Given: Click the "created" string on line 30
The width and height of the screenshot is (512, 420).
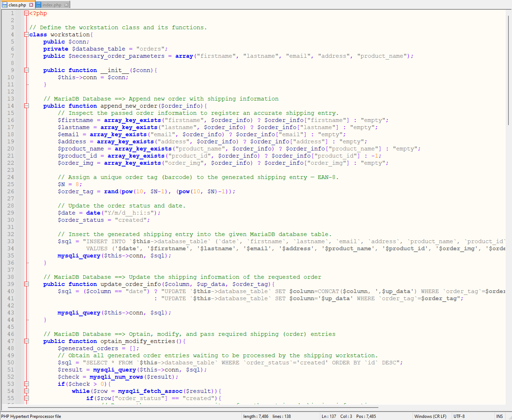Looking at the screenshot, I should [x=131, y=220].
